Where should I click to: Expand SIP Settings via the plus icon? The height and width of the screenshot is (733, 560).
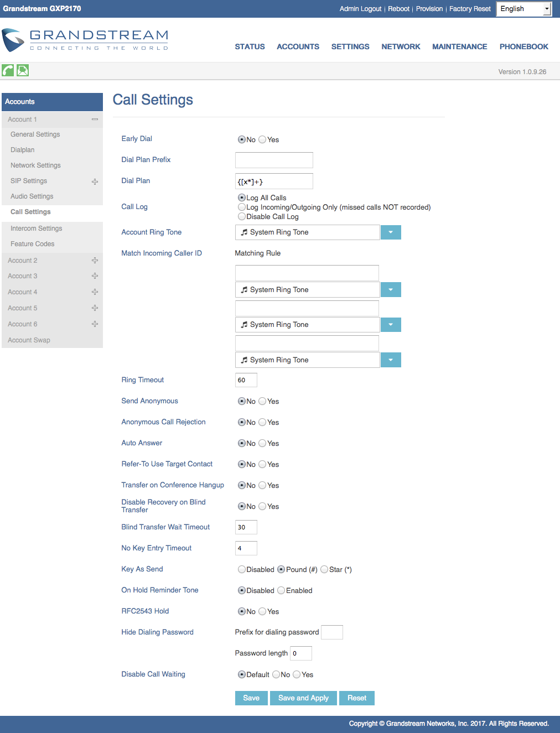pyautogui.click(x=95, y=181)
